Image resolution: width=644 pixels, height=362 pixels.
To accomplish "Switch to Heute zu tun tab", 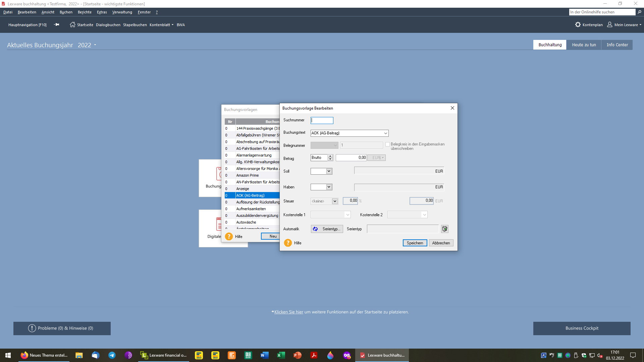I will click(584, 45).
